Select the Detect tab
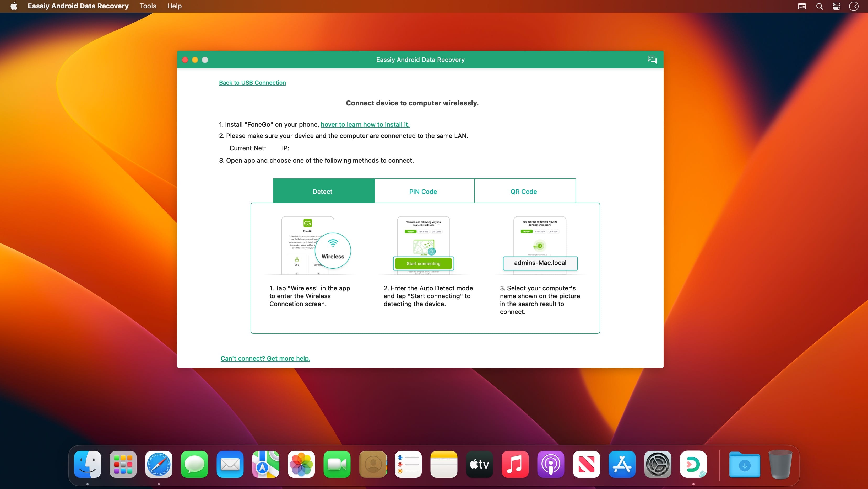 [x=322, y=192]
